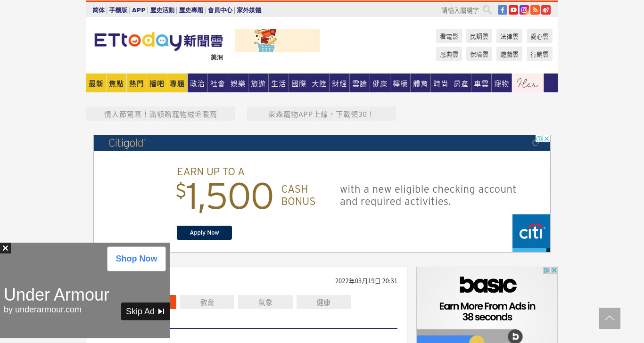Go to 生活 section
This screenshot has width=644, height=343.
pyautogui.click(x=279, y=83)
